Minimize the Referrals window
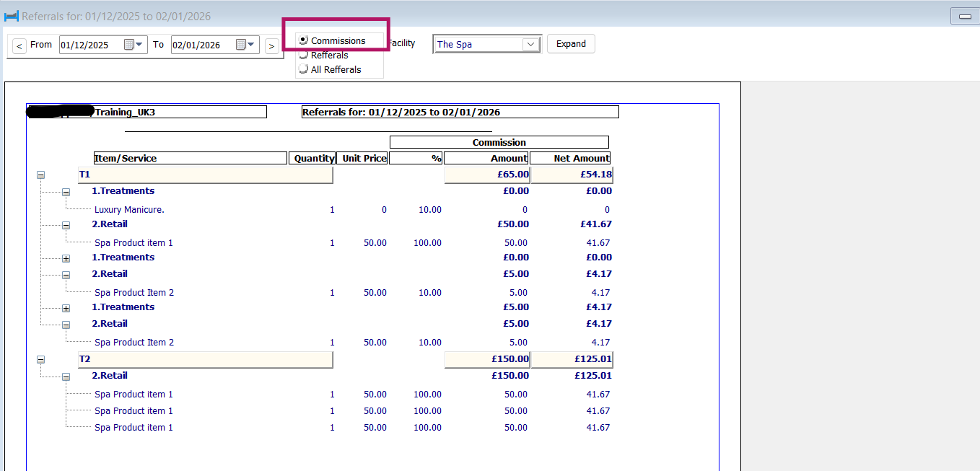This screenshot has height=471, width=980. click(965, 16)
